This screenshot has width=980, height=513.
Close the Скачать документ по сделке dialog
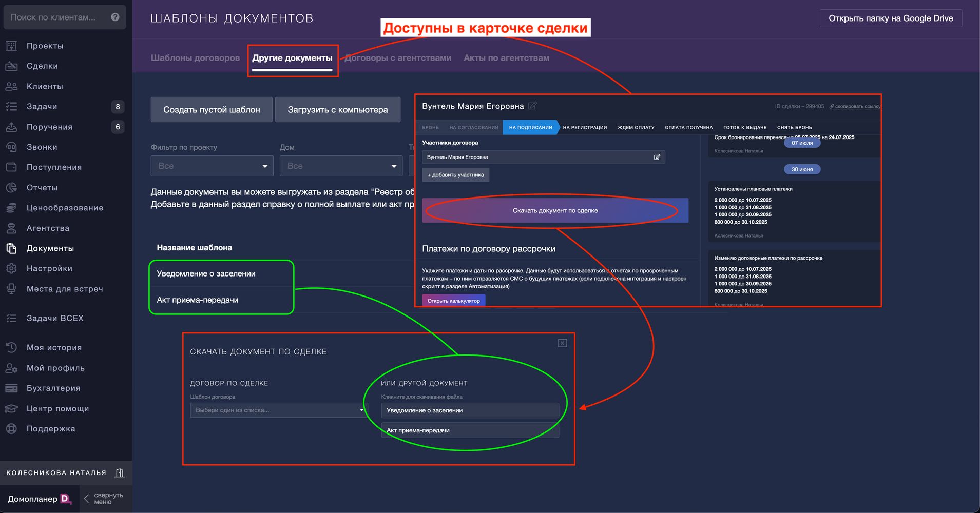coord(562,343)
